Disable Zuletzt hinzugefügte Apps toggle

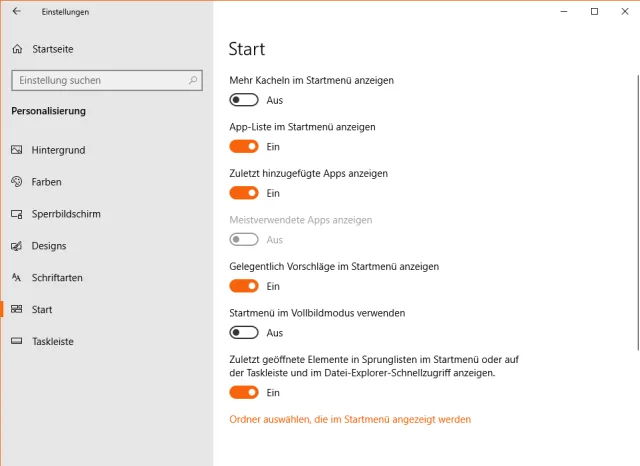(x=244, y=193)
